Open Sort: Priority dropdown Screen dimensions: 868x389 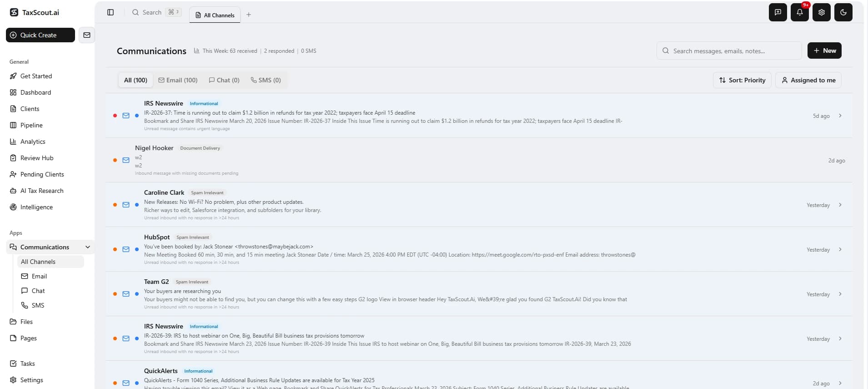(x=742, y=80)
